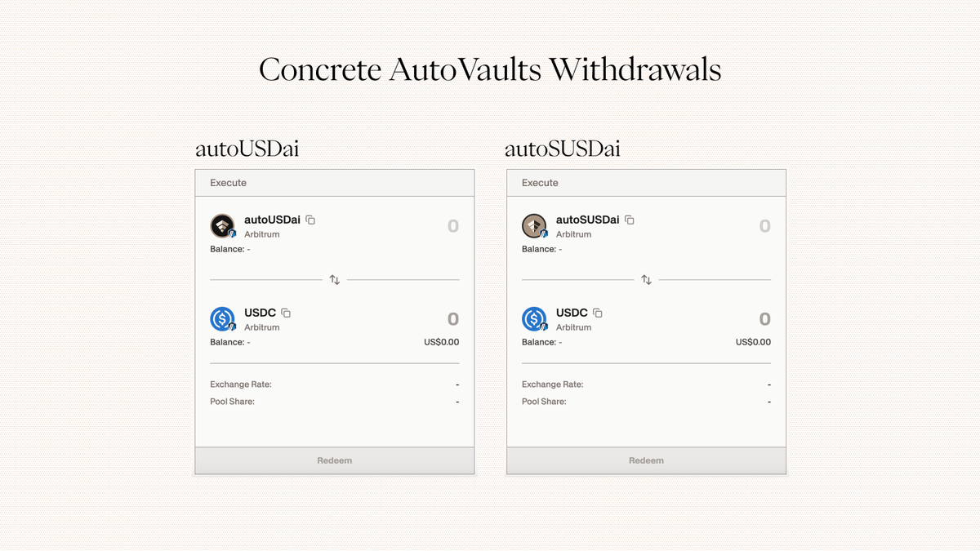Copy the autoUSDai token address
Image resolution: width=980 pixels, height=551 pixels.
pos(311,220)
